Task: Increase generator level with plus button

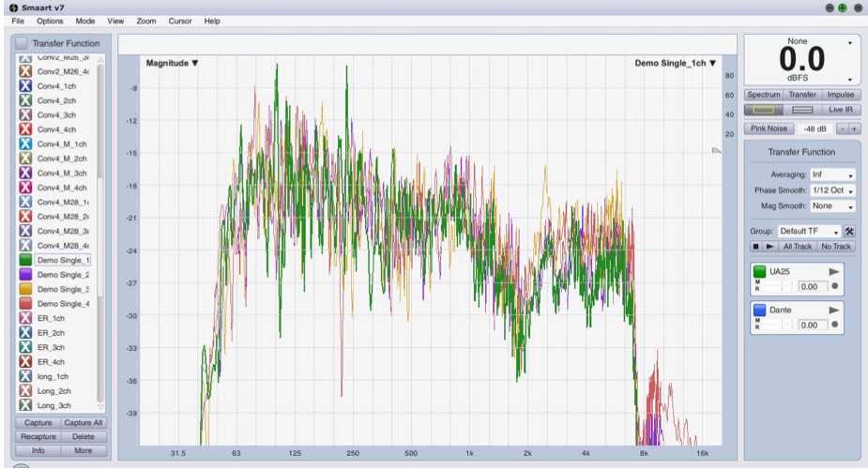Action: [854, 129]
